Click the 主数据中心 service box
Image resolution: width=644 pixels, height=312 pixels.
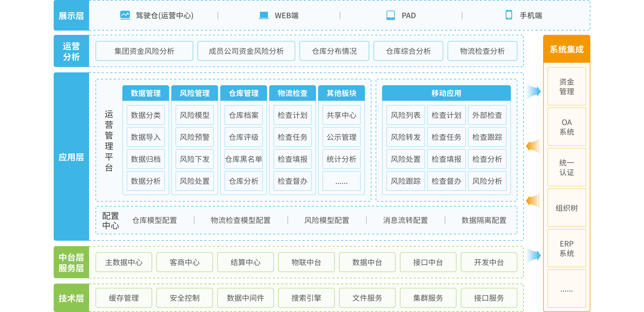click(x=124, y=262)
